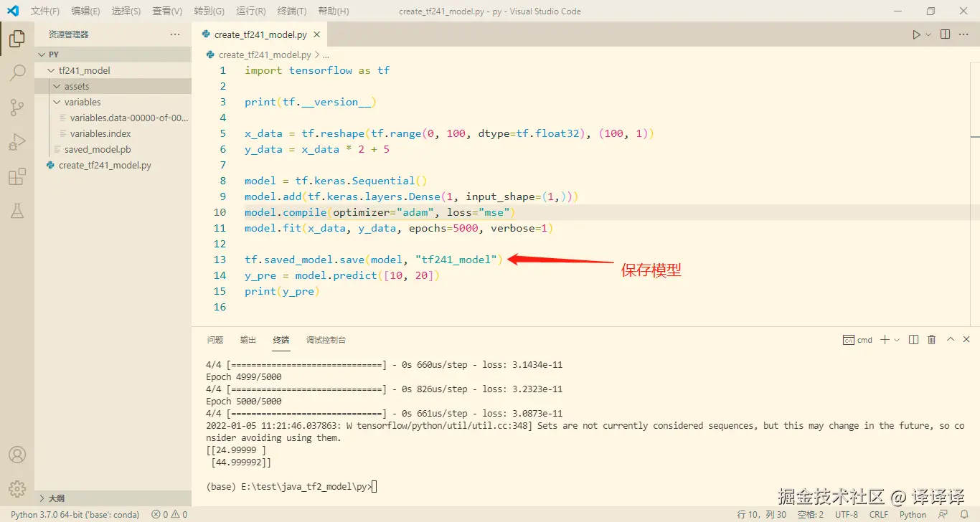Click the breadcrumb ellipsis symbol

tap(326, 54)
